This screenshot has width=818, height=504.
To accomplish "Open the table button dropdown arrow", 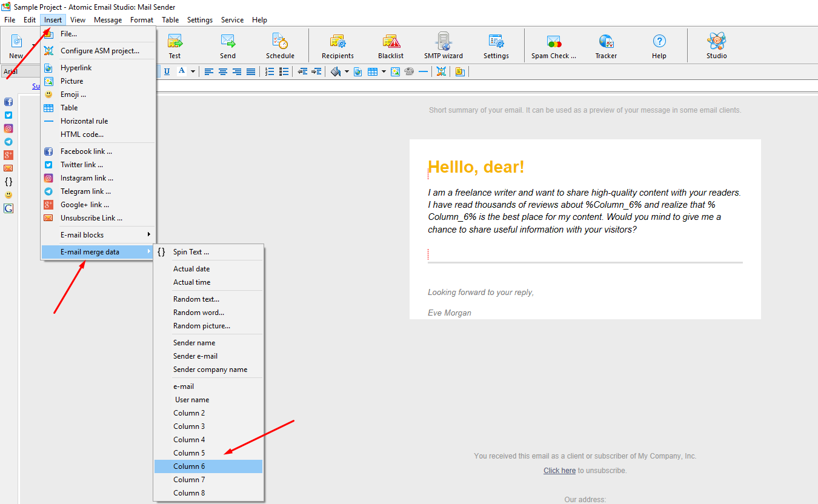I will point(384,71).
